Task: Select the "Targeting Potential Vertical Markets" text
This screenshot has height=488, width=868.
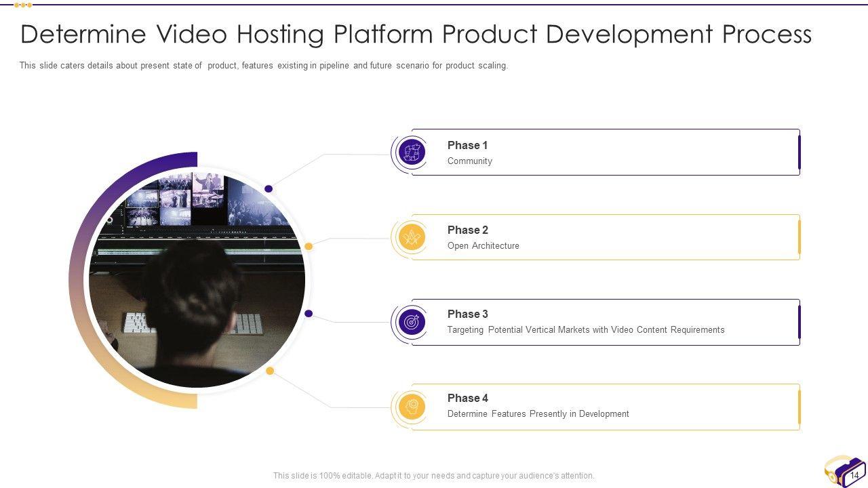Action: (x=585, y=330)
